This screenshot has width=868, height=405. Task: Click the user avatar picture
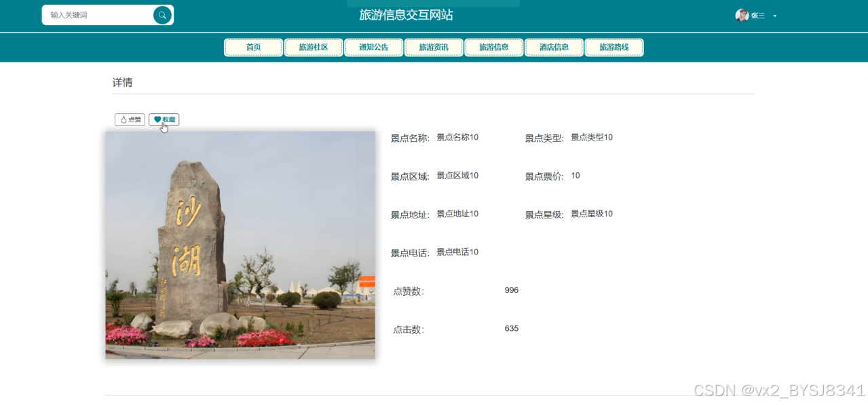click(x=742, y=16)
